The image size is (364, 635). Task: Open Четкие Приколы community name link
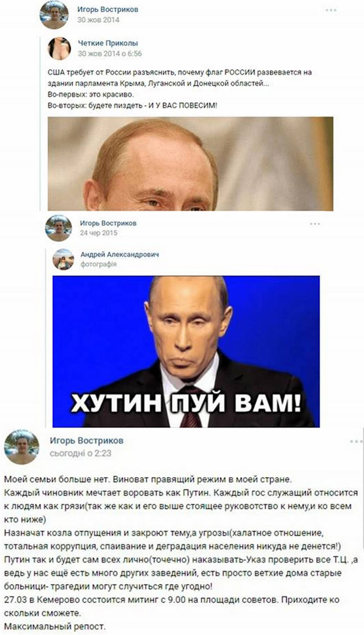[108, 43]
